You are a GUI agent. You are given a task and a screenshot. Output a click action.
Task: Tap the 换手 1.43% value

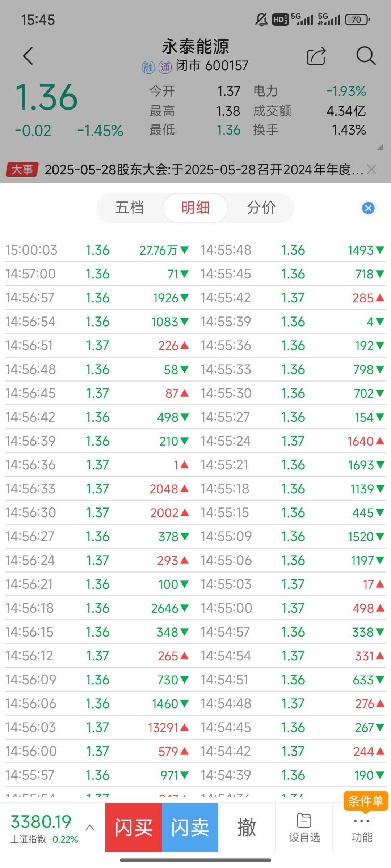click(349, 130)
